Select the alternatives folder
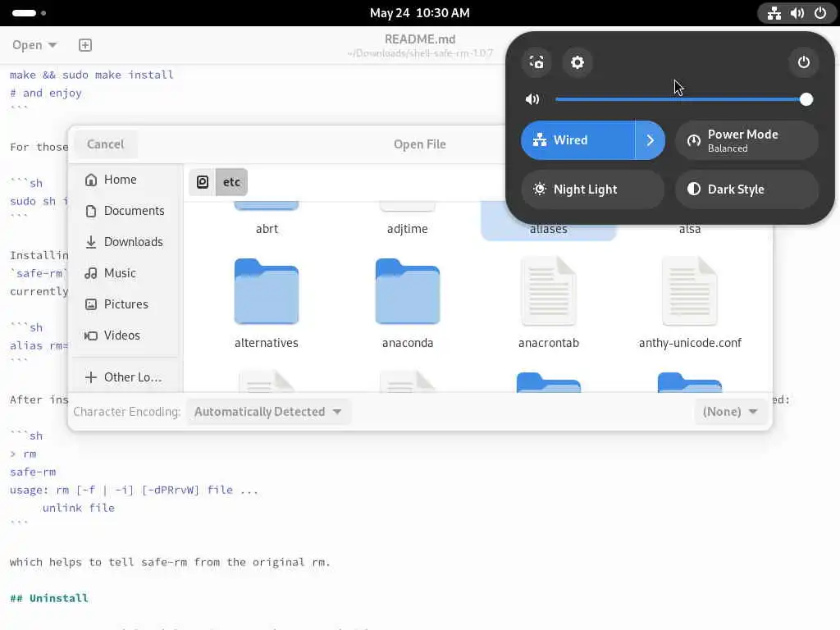 point(267,304)
